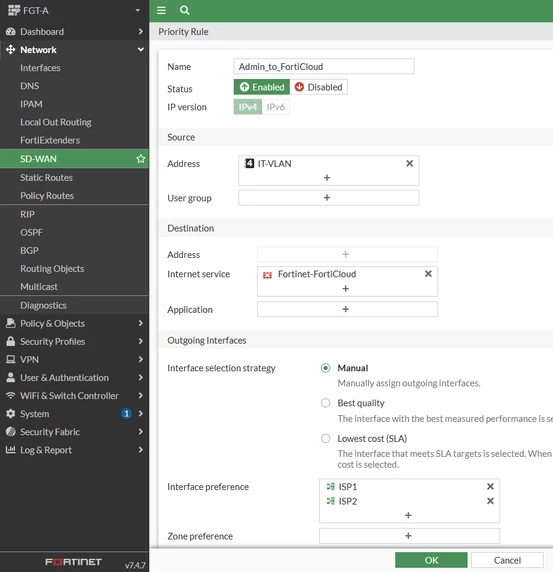Expand the WiFi & Switch Controller chevron
The width and height of the screenshot is (553, 572).
point(140,395)
